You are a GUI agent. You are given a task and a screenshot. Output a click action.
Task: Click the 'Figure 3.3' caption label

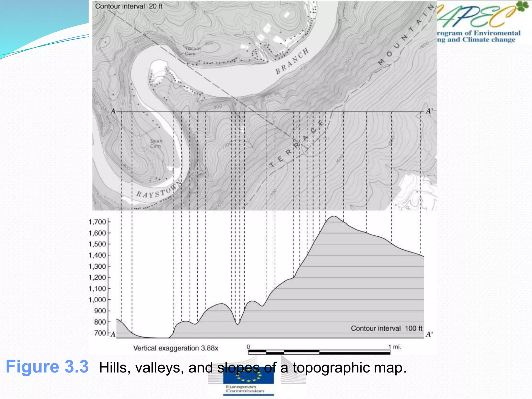[47, 367]
